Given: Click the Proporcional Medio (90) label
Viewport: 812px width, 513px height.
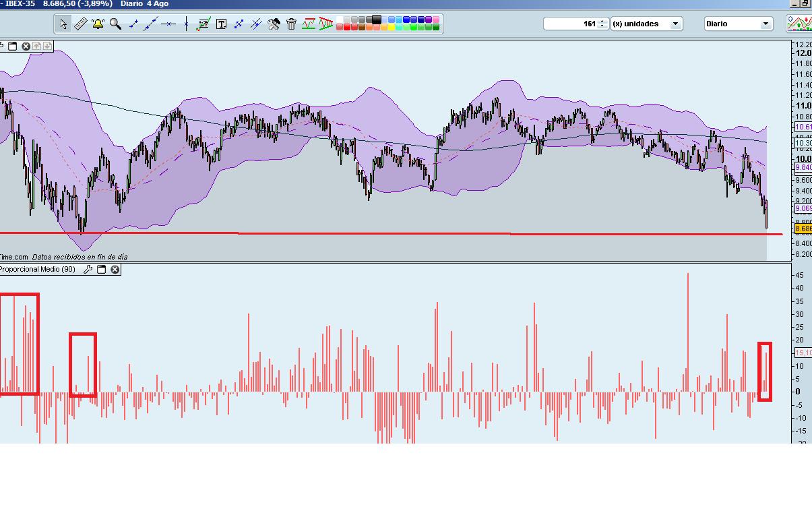Looking at the screenshot, I should pos(38,270).
